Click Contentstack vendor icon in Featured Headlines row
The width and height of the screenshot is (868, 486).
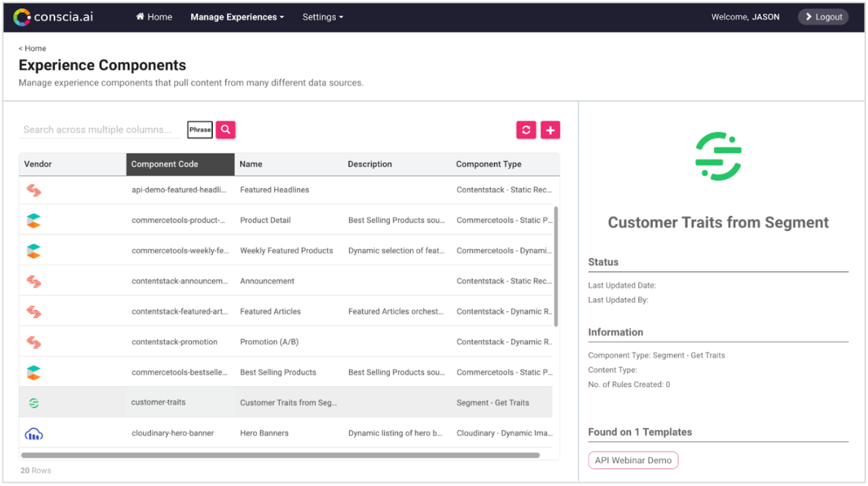click(34, 190)
